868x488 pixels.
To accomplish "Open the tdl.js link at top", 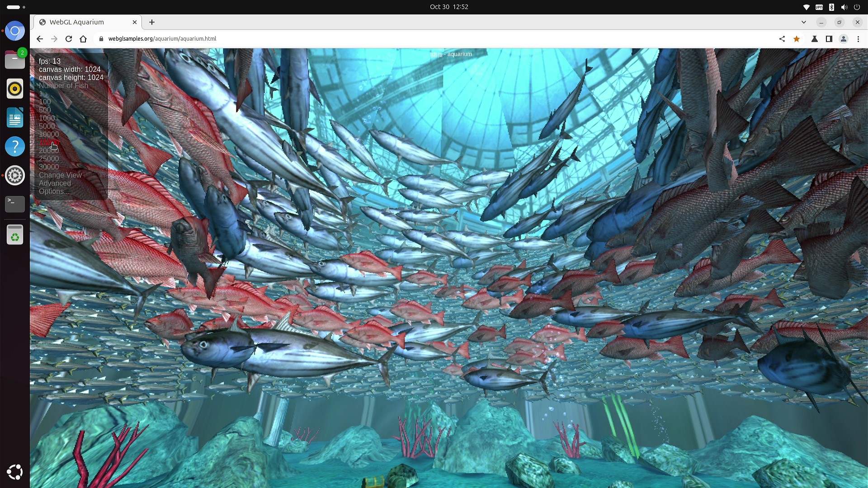I will (x=436, y=54).
